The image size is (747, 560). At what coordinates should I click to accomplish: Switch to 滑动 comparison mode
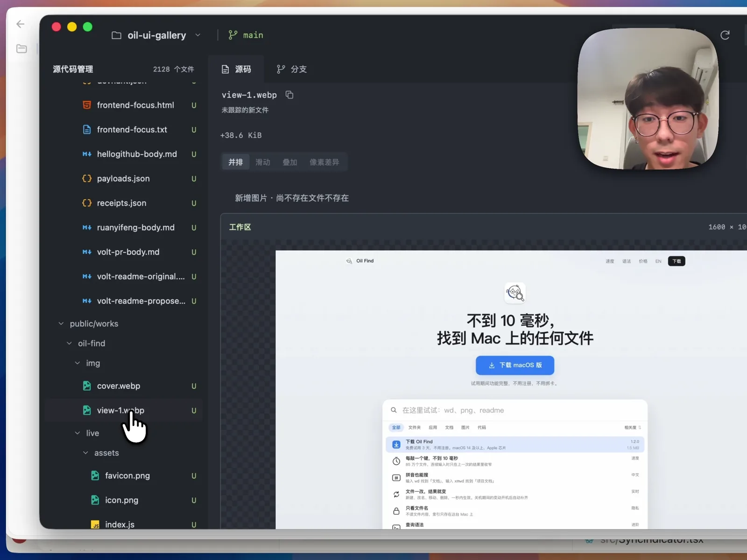[263, 162]
